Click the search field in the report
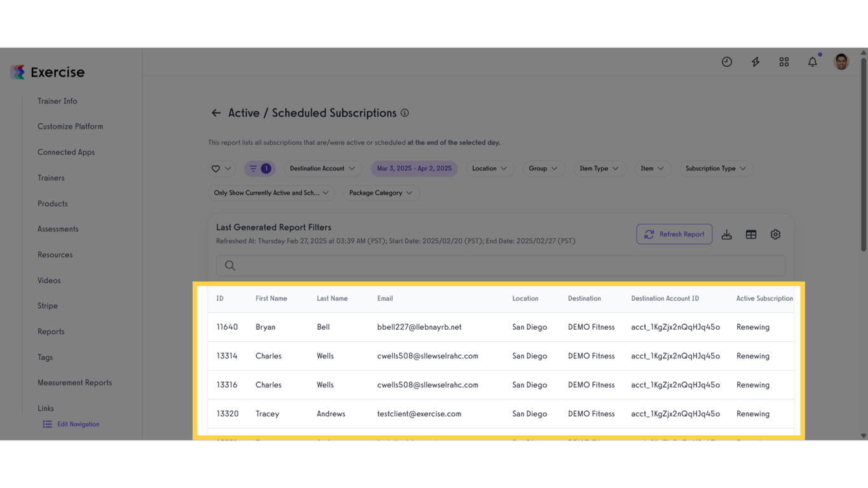This screenshot has height=488, width=868. coord(501,266)
